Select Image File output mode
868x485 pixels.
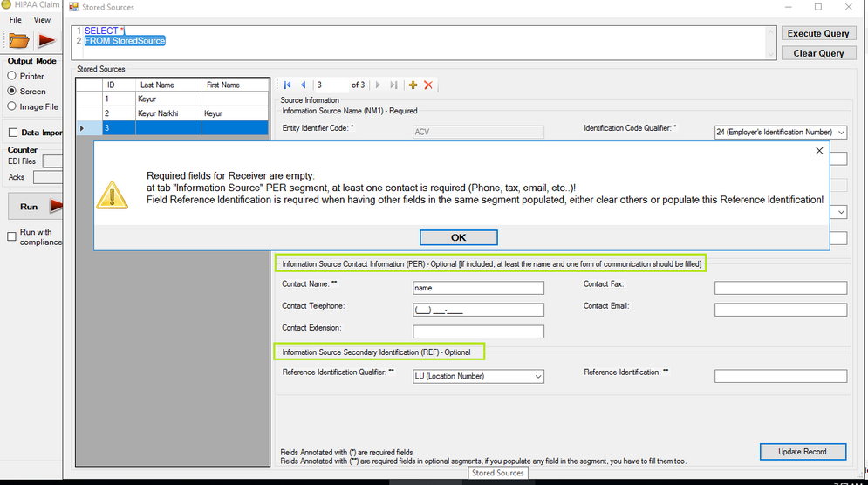click(11, 106)
